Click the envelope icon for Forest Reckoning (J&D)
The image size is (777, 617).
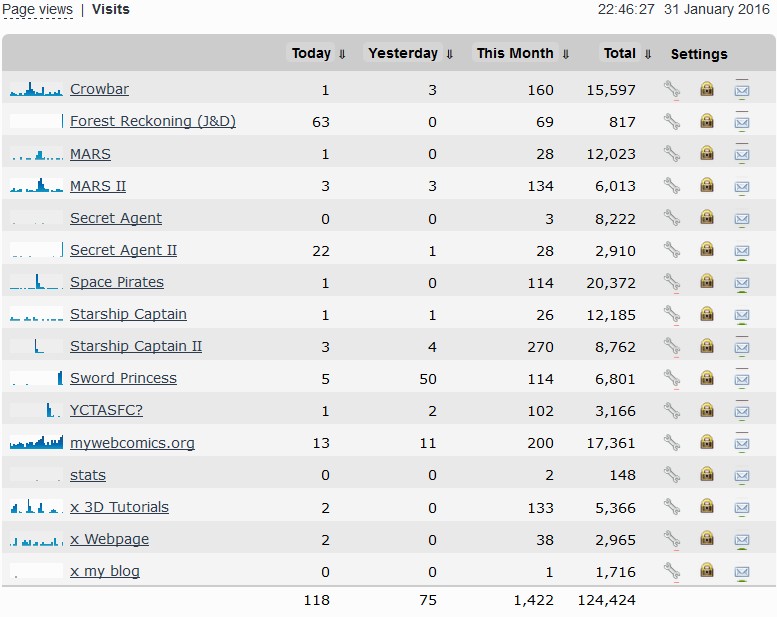coord(742,121)
